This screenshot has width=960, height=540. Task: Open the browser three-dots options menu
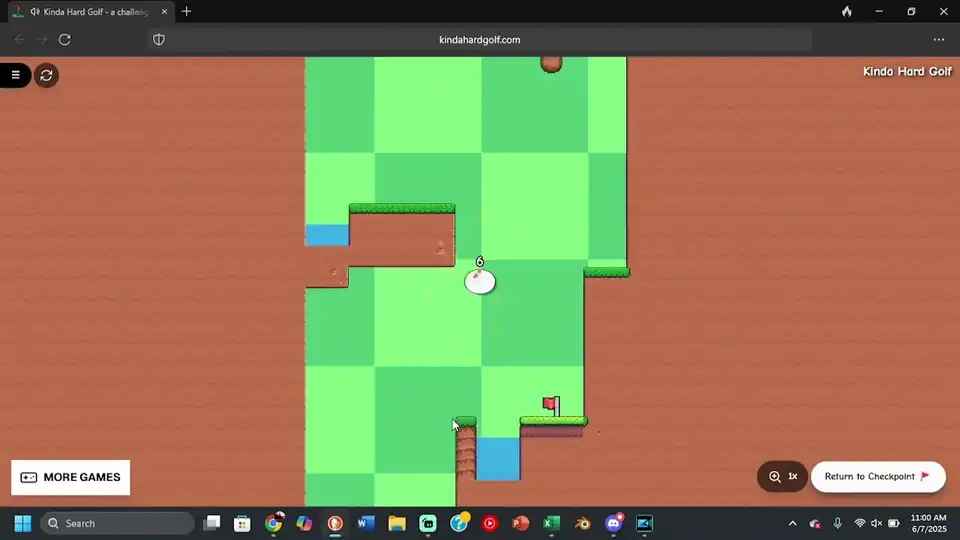938,40
